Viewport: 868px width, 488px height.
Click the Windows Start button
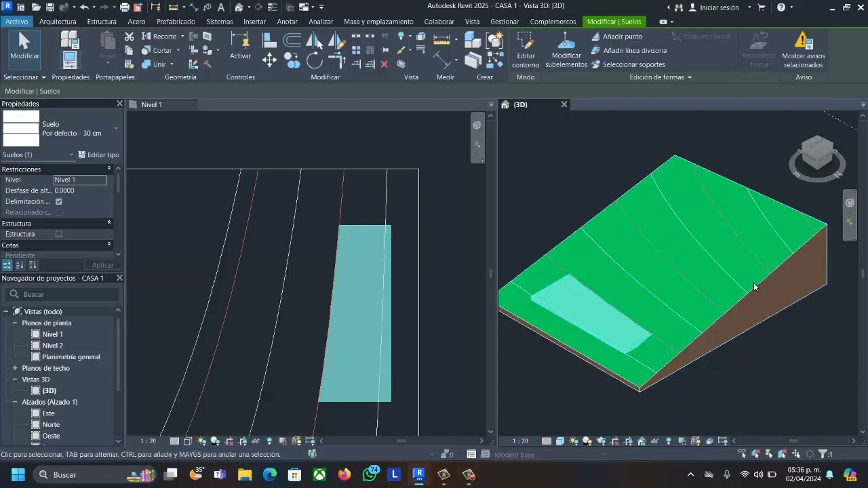coord(18,474)
